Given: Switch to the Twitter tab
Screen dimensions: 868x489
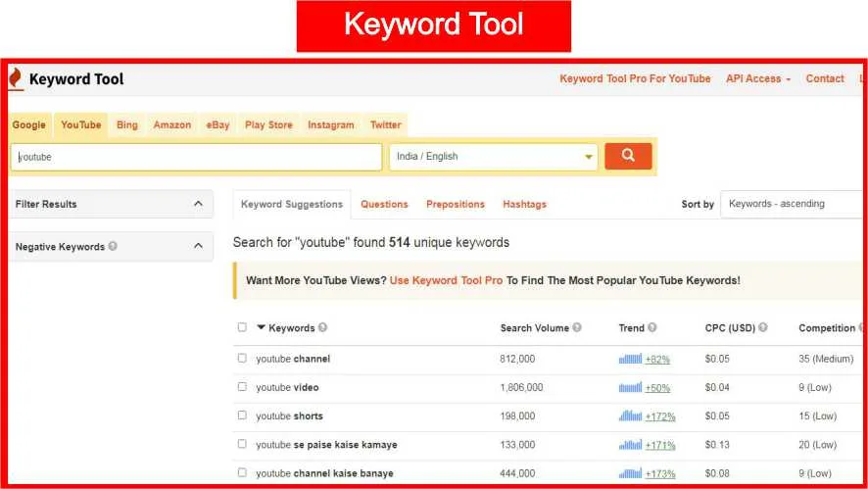Looking at the screenshot, I should (385, 124).
